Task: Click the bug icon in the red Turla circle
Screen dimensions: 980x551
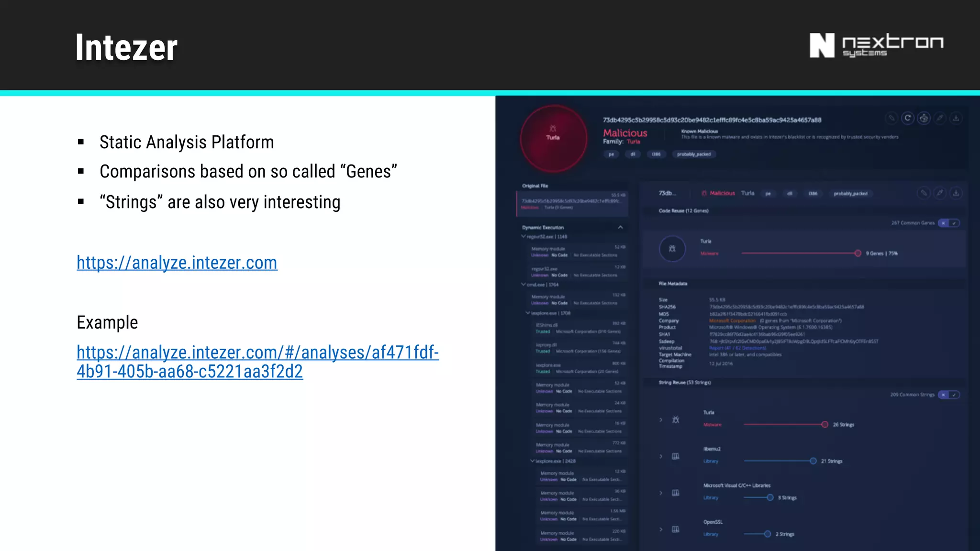Action: click(x=553, y=129)
